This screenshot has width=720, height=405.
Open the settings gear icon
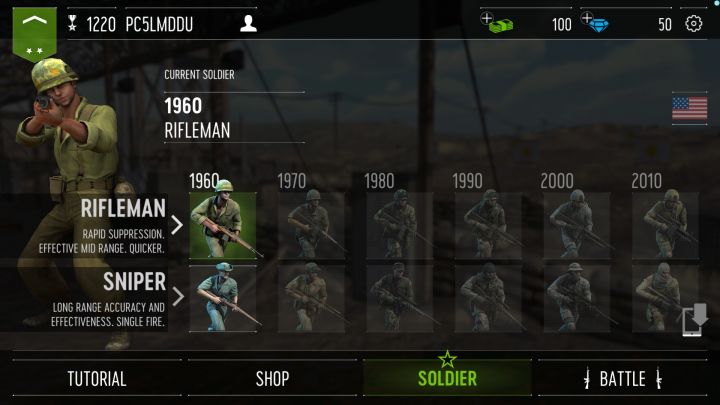(693, 23)
